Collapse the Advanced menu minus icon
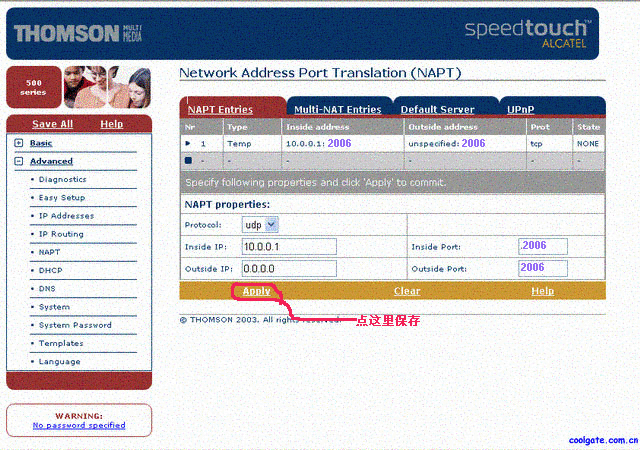Screen dimensions: 640x450 18,161
